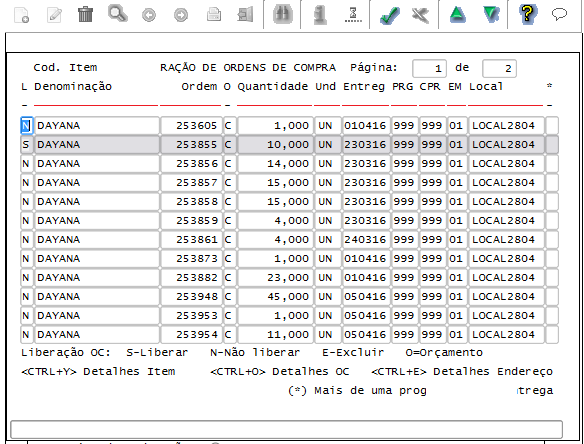Click quantity 11,000 cell
The height and width of the screenshot is (444, 584).
click(x=275, y=334)
